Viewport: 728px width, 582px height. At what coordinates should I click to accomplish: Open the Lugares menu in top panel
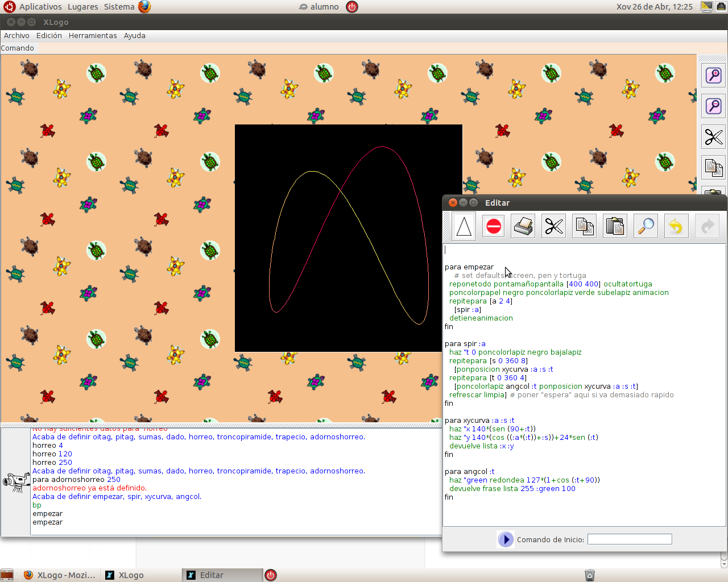(x=83, y=7)
